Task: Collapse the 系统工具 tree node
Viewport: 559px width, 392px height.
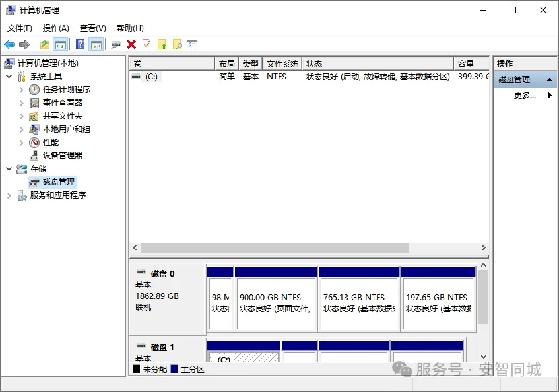Action: [9, 77]
